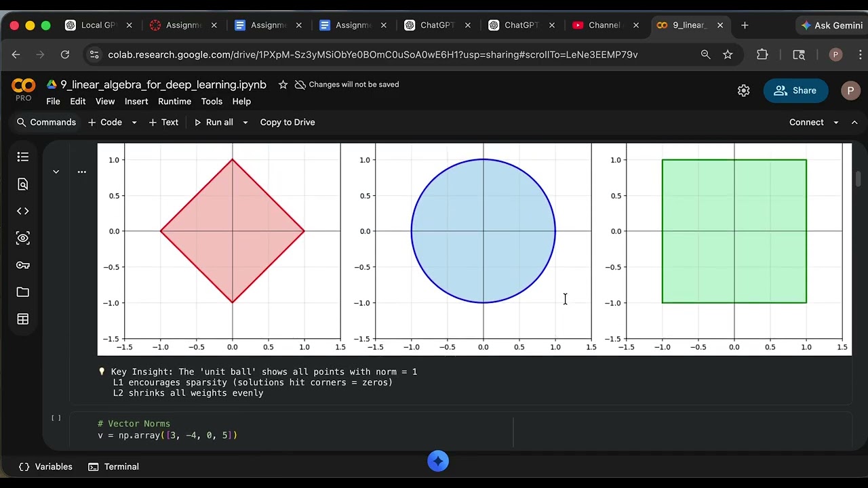868x488 pixels.
Task: Open the Chrome extensions puzzle icon
Action: point(762,55)
